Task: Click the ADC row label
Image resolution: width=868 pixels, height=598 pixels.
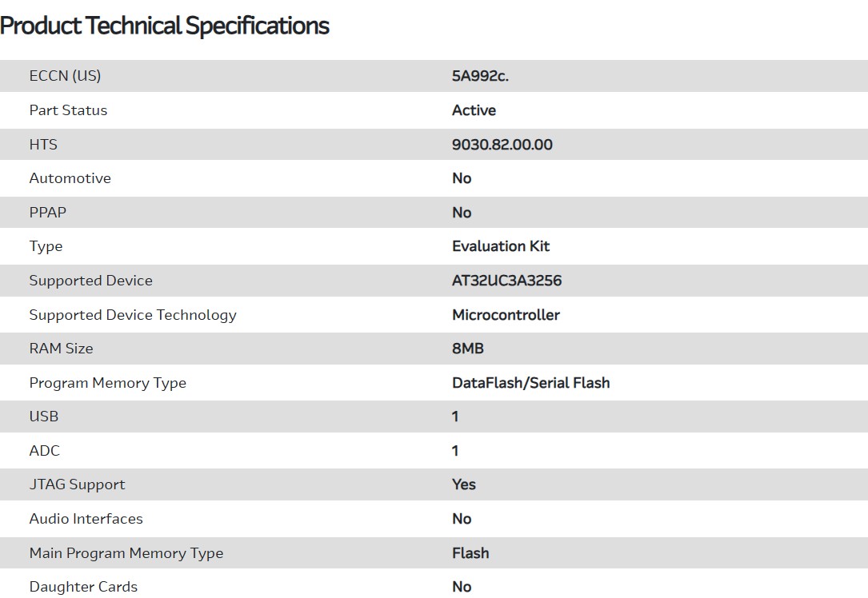Action: (45, 451)
